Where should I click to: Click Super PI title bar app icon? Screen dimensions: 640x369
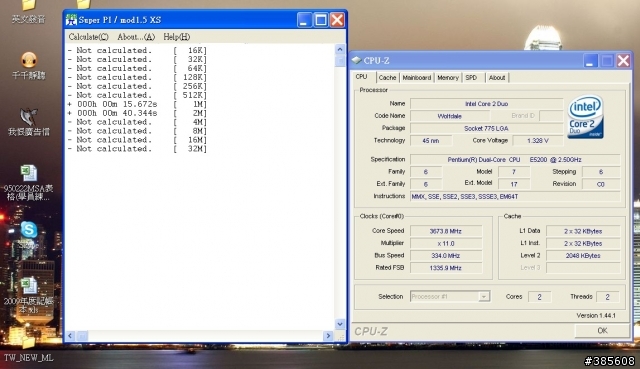coord(71,20)
